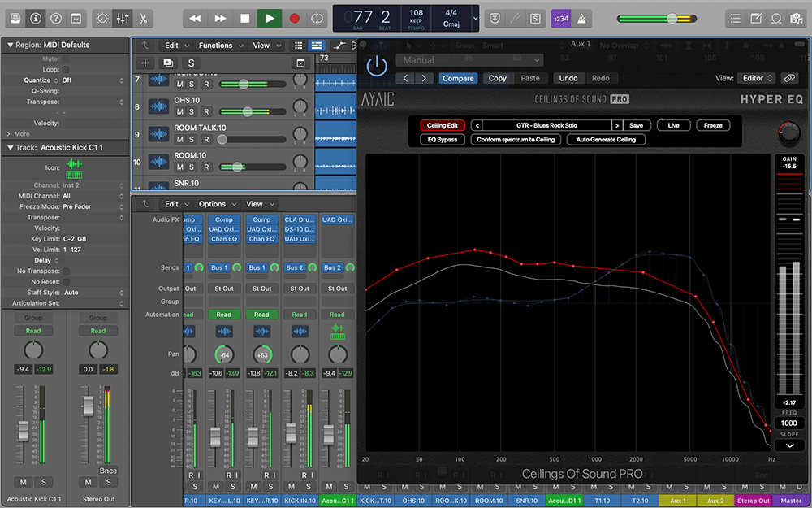Screen dimensions: 812x508
Task: Enable the No Transpose checkbox
Action: (x=66, y=271)
